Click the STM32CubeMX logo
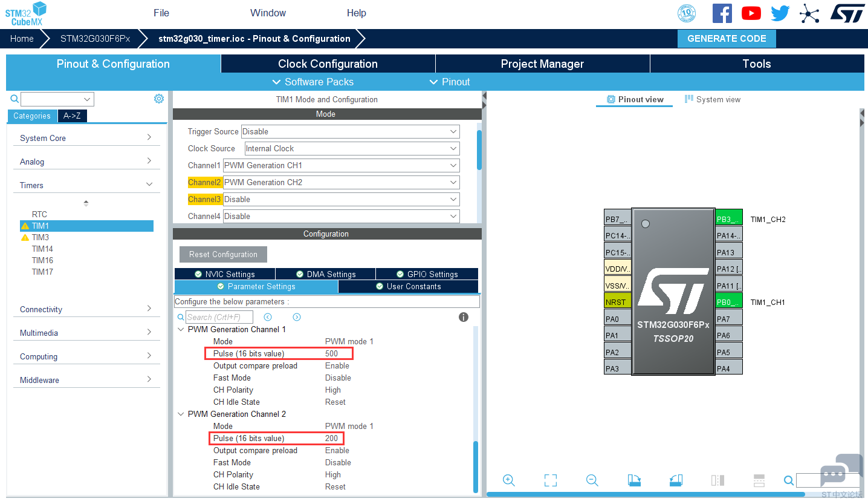868x504 pixels. (x=26, y=14)
